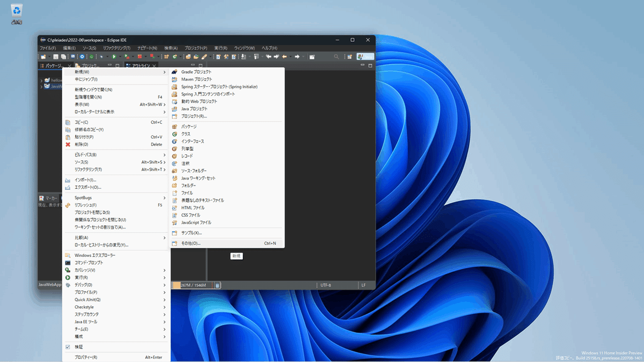
Task: Open Windows エクスプローラー entry
Action: 115,255
